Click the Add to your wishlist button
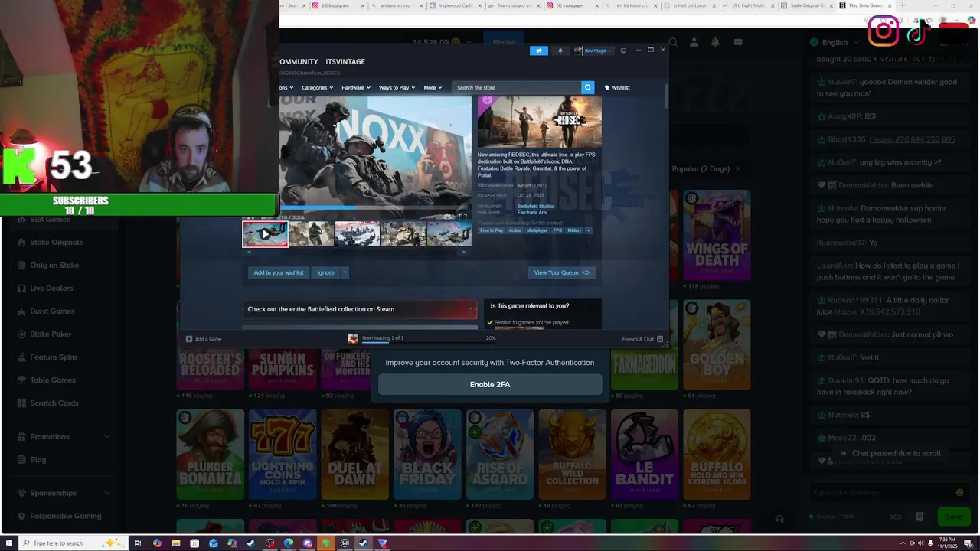Viewport: 980px width, 551px height. point(279,272)
